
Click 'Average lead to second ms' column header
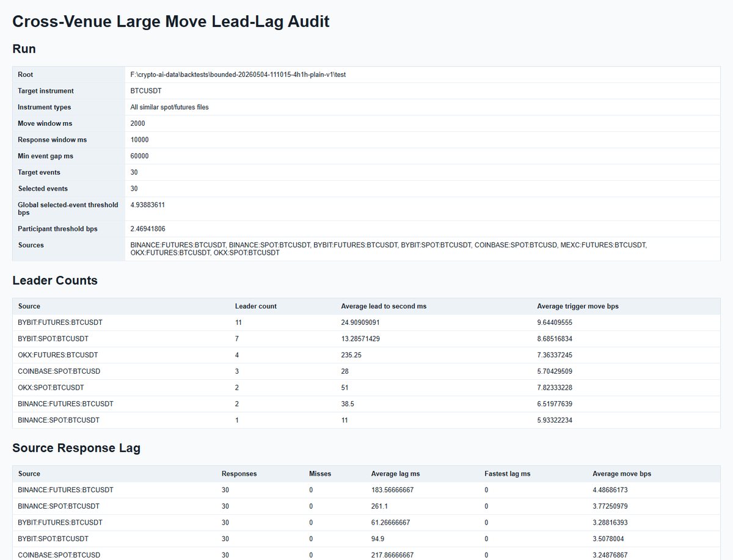(x=384, y=306)
